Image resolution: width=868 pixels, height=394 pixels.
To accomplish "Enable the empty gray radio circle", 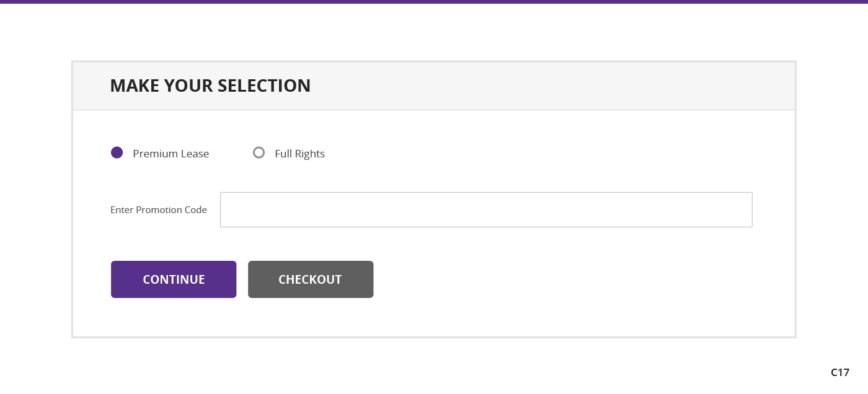I will click(259, 152).
